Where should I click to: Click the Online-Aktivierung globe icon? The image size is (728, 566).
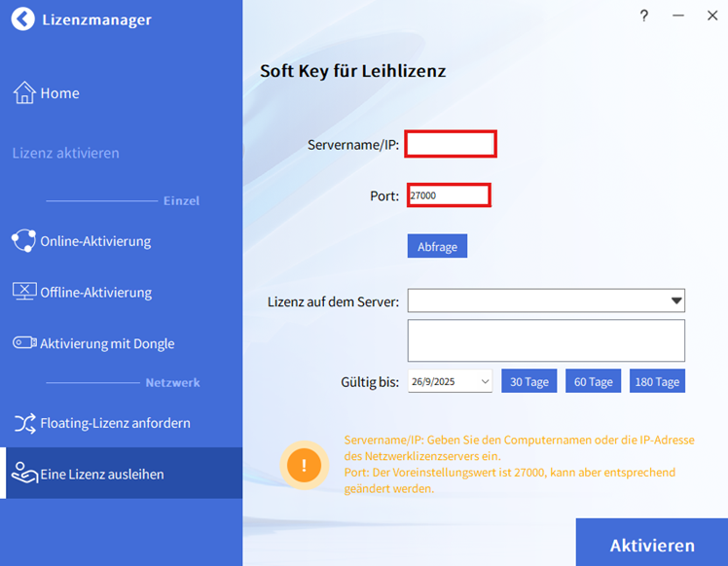[24, 241]
